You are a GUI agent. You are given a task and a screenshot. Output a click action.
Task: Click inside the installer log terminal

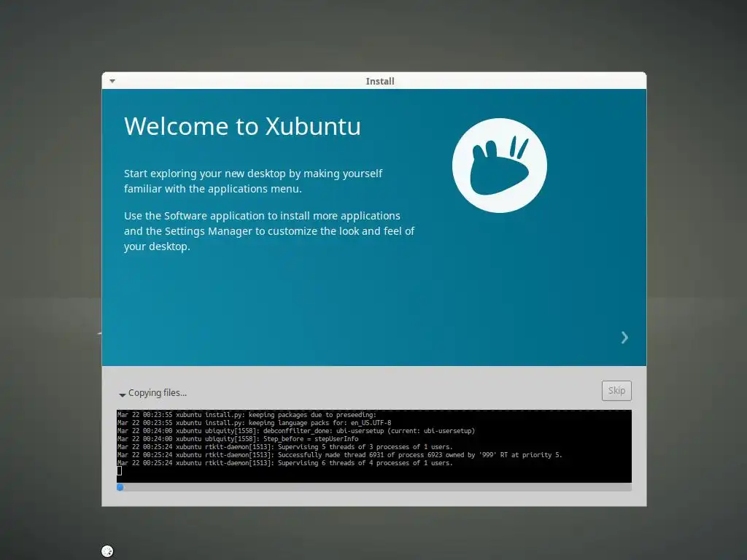click(374, 446)
